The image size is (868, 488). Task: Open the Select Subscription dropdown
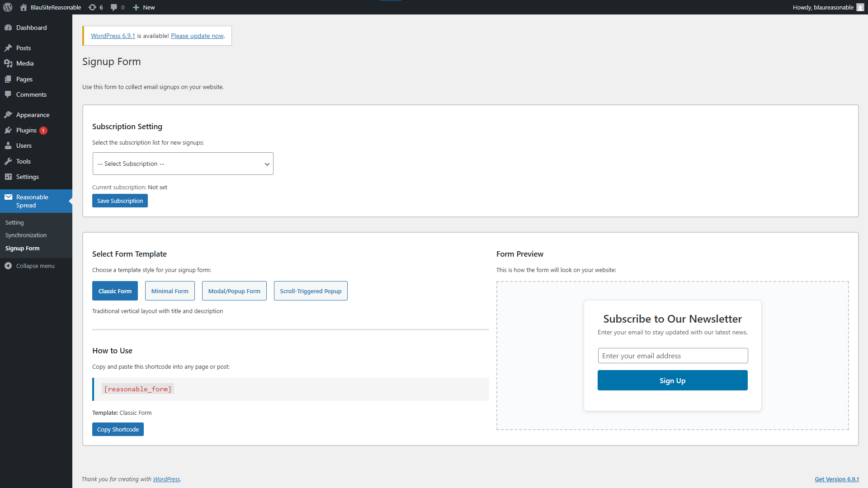183,164
